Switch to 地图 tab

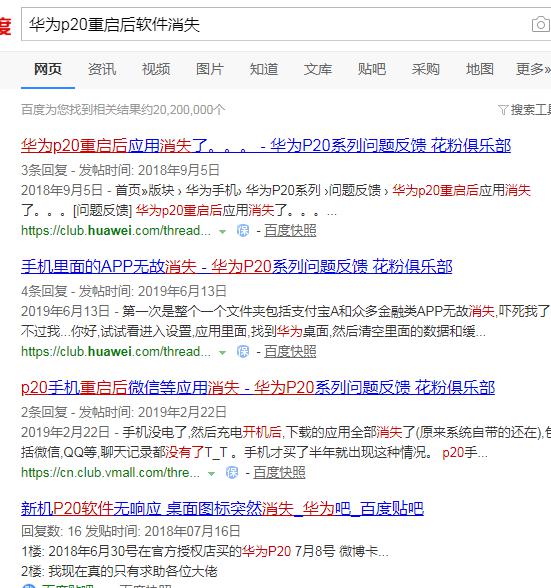(480, 69)
